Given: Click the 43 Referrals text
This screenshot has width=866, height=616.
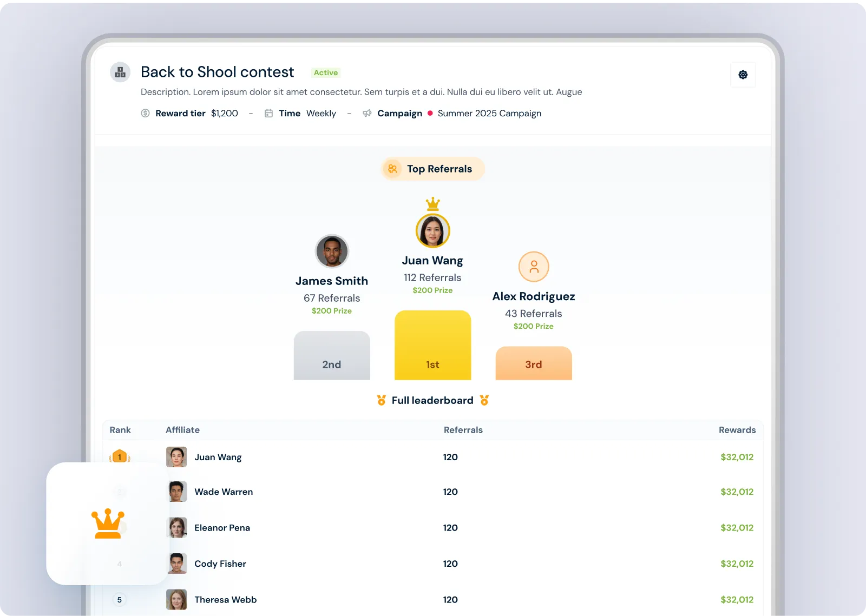Looking at the screenshot, I should (534, 314).
